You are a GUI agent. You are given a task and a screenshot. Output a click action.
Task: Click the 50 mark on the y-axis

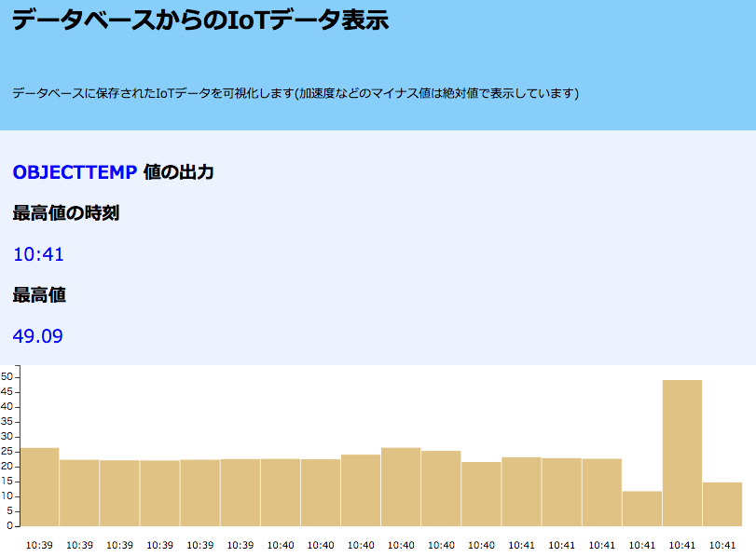click(x=8, y=376)
